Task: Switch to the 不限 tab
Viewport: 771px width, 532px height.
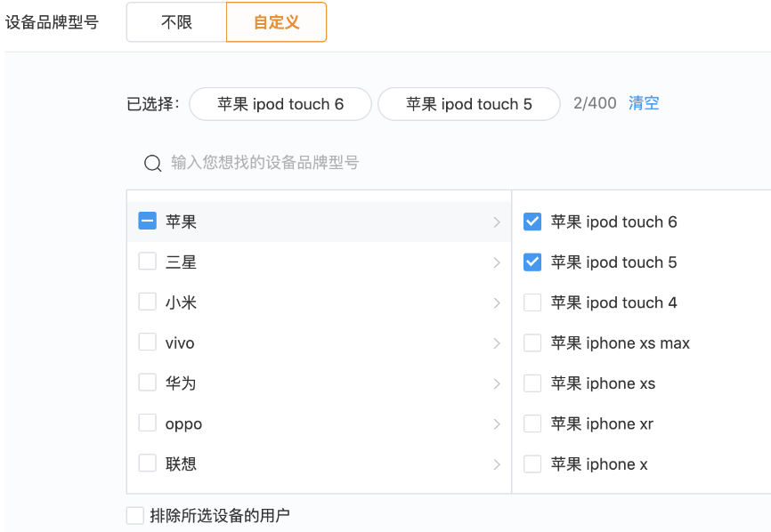Action: tap(175, 22)
